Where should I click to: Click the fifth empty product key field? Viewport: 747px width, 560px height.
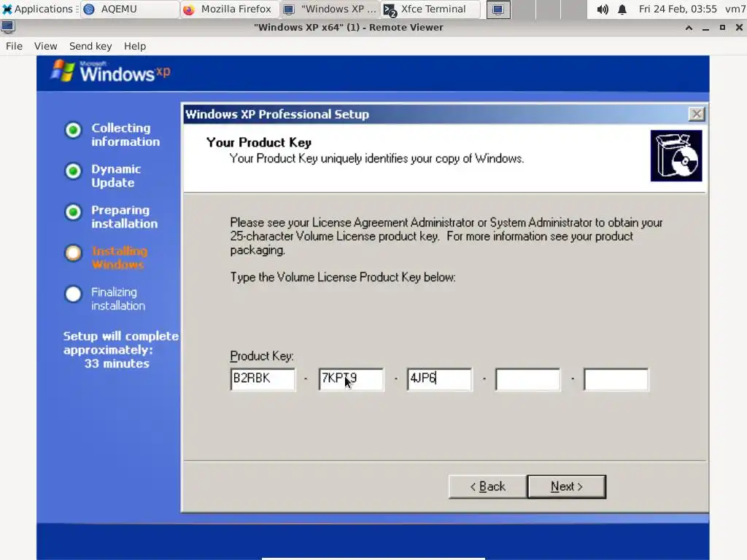tap(616, 379)
